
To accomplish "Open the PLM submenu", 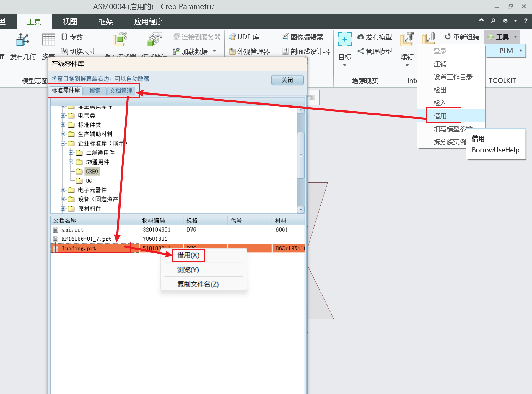I will pos(506,51).
